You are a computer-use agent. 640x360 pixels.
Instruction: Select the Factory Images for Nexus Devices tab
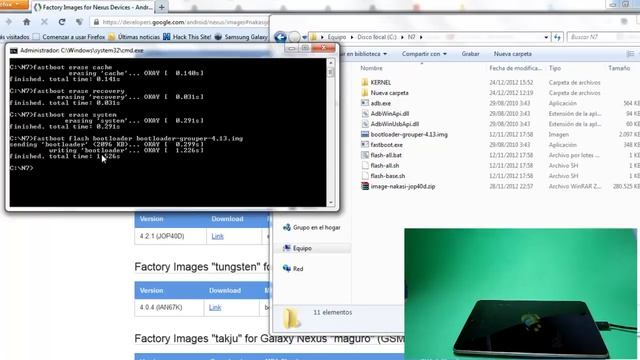tap(93, 7)
